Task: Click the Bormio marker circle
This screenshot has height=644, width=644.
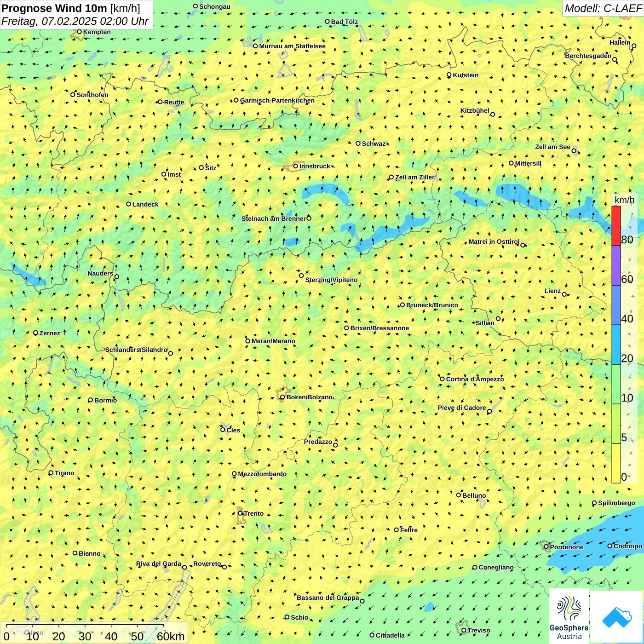Action: click(x=91, y=400)
